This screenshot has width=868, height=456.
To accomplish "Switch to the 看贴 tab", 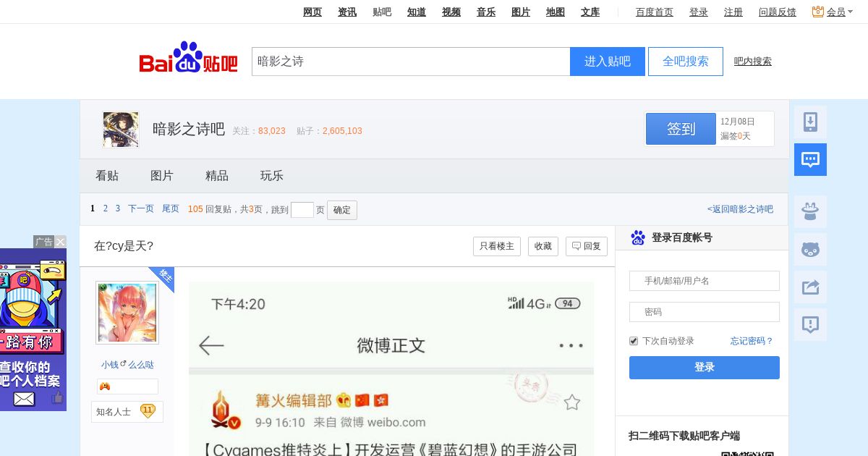I will coord(107,176).
